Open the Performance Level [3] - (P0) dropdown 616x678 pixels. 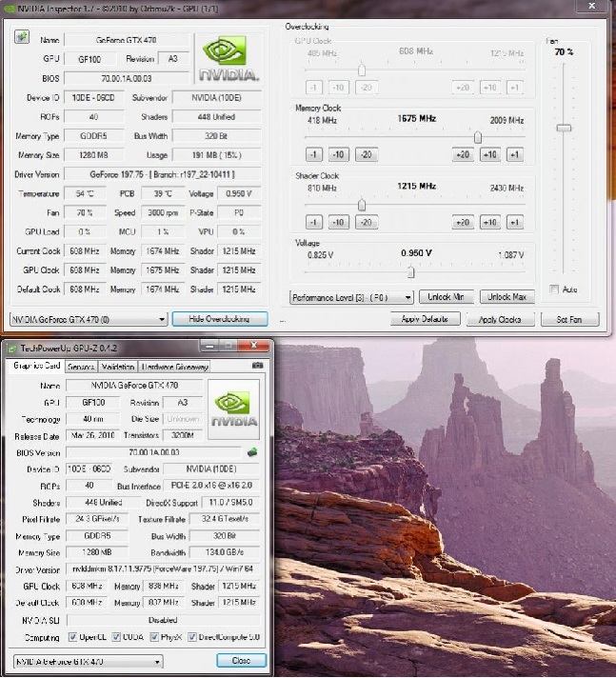[351, 297]
